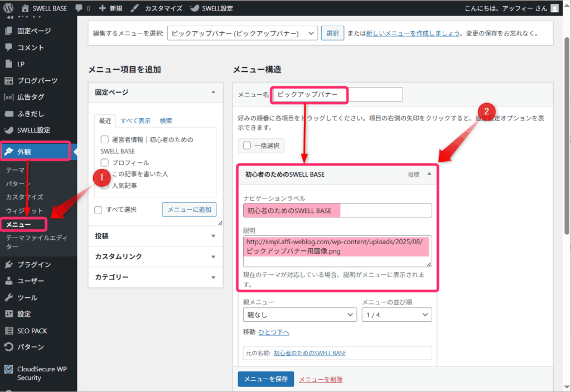Open the メニュー submenu item under 外観
Screen dimensions: 571x392
[x=18, y=225]
